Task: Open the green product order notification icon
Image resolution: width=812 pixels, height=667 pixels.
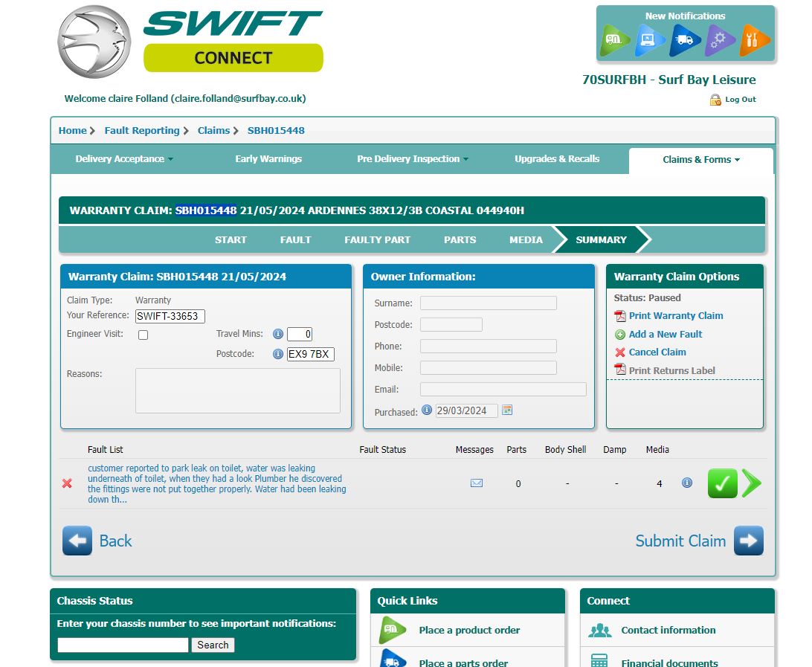Action: click(x=614, y=40)
